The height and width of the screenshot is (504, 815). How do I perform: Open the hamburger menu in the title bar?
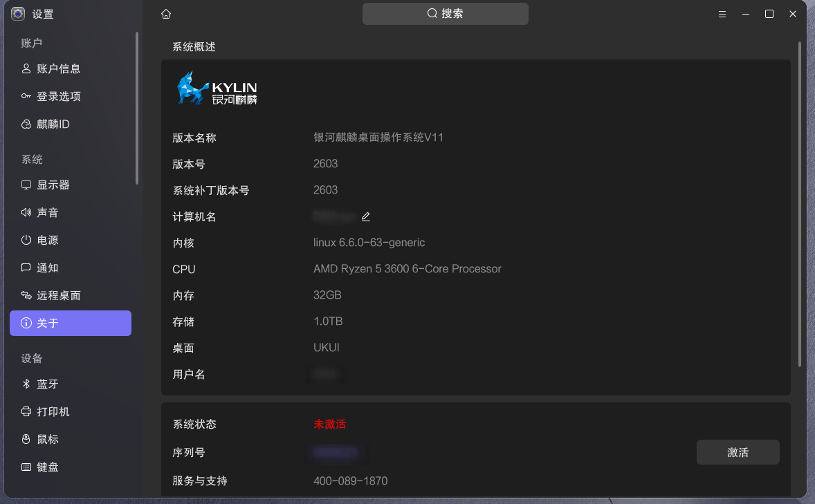point(722,14)
